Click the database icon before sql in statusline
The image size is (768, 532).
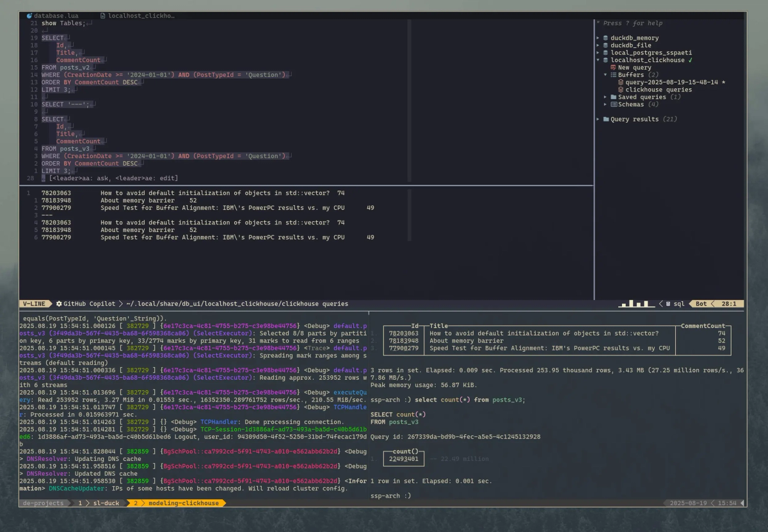pos(668,304)
